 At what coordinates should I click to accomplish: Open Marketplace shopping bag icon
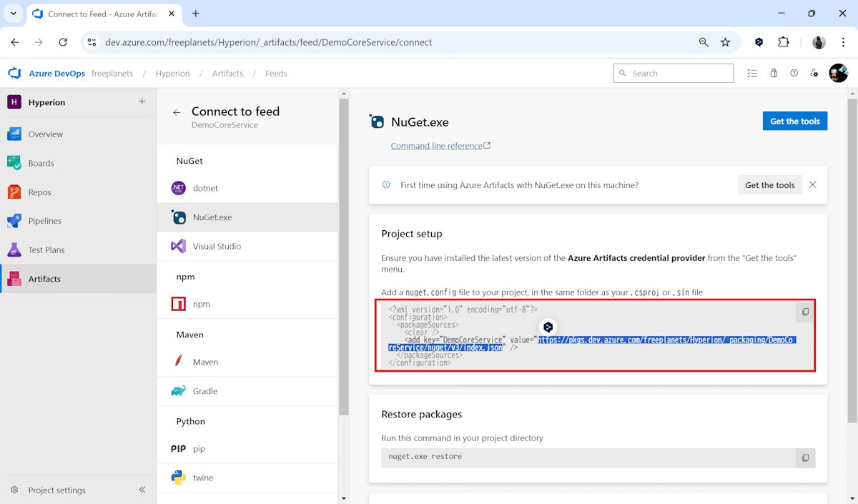click(x=774, y=73)
